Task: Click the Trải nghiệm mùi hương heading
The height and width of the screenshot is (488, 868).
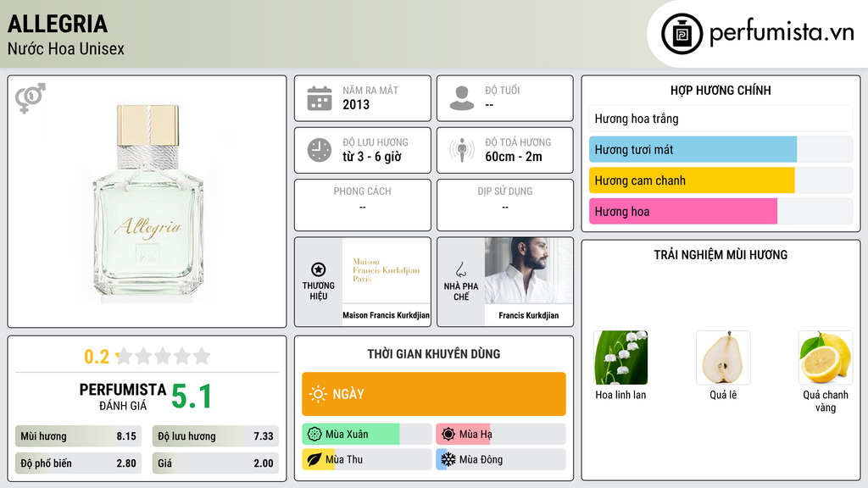Action: [x=721, y=255]
